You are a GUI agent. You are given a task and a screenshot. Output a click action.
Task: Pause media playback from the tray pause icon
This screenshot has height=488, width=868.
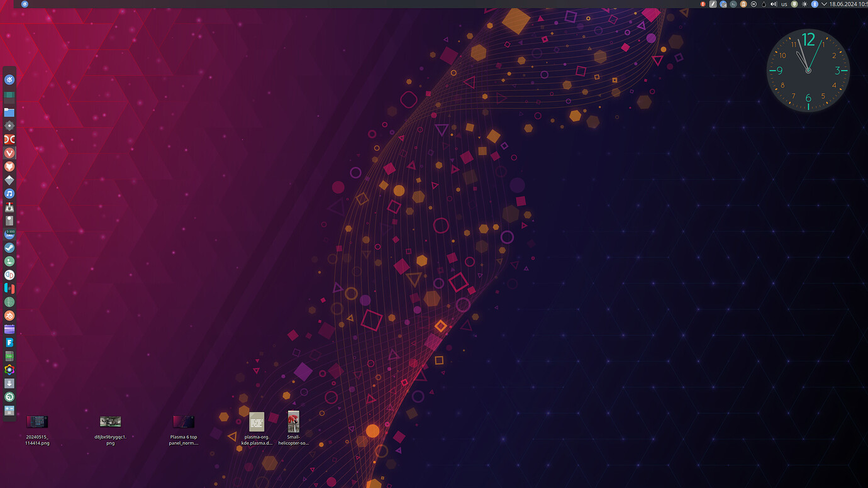pos(752,4)
